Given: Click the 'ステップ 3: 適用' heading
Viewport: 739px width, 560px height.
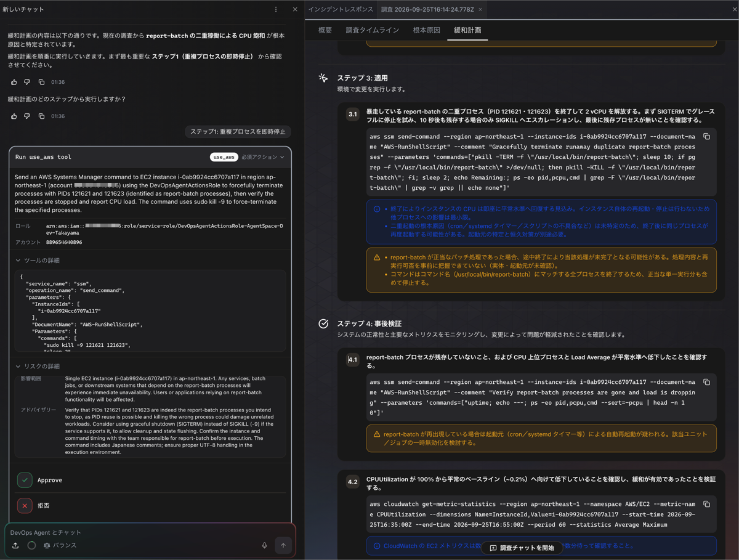Looking at the screenshot, I should [x=362, y=78].
